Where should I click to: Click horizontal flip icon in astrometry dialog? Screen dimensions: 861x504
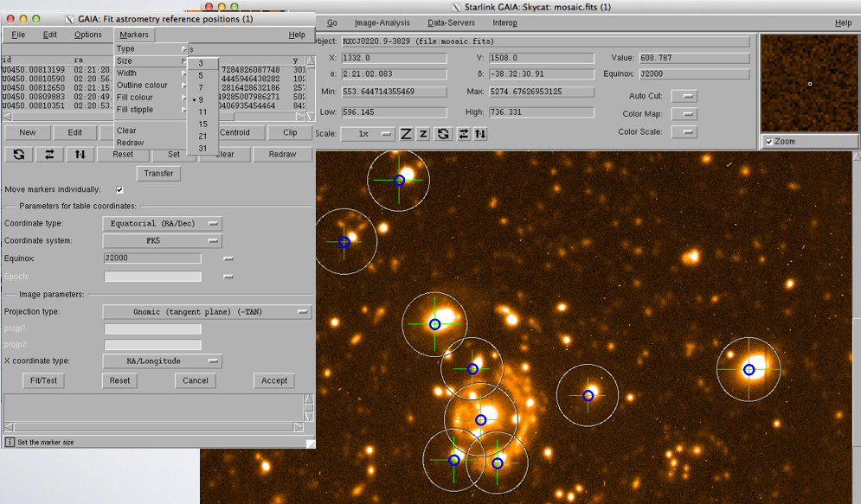click(x=49, y=154)
